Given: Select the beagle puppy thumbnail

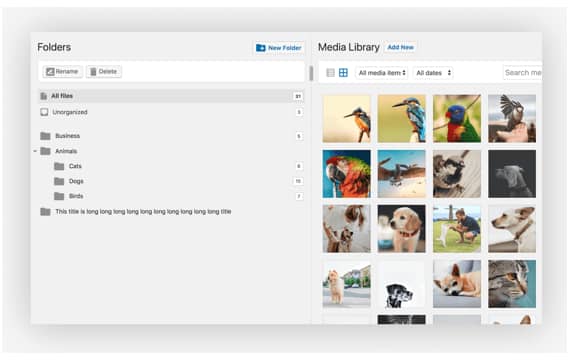Looking at the screenshot, I should pyautogui.click(x=401, y=229).
